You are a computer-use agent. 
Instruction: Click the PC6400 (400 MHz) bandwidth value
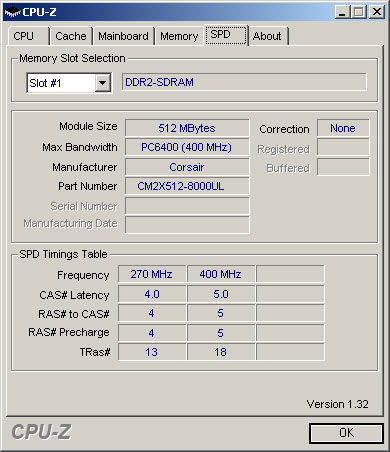187,147
